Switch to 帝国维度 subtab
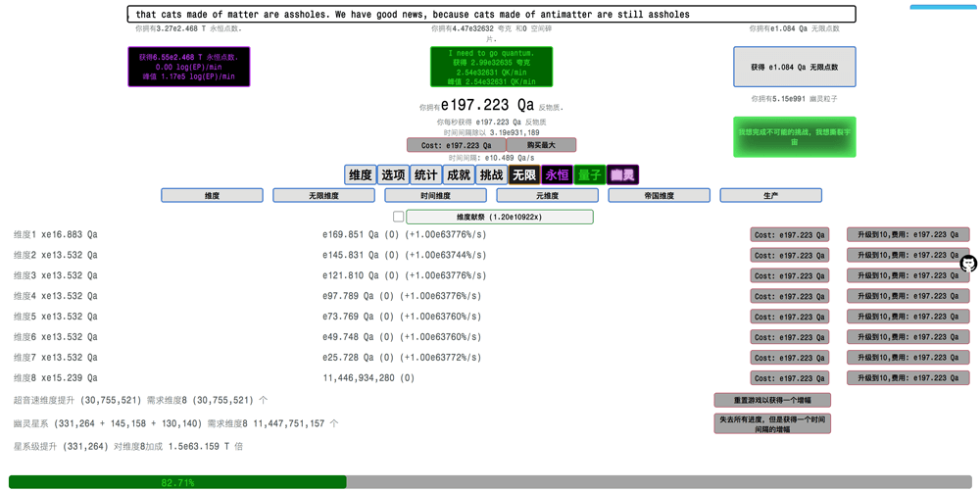 659,196
